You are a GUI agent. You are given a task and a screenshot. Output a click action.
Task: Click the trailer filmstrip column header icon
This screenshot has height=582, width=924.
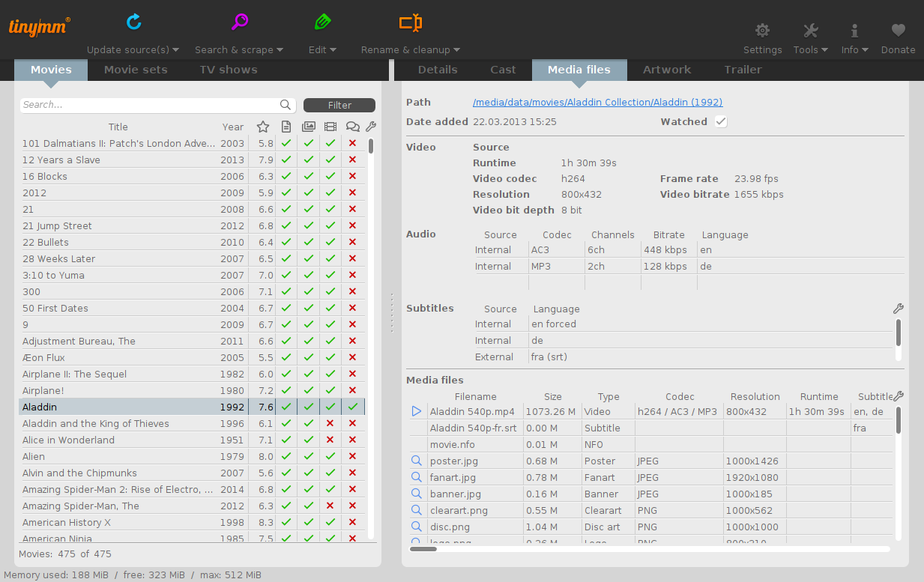pyautogui.click(x=330, y=127)
